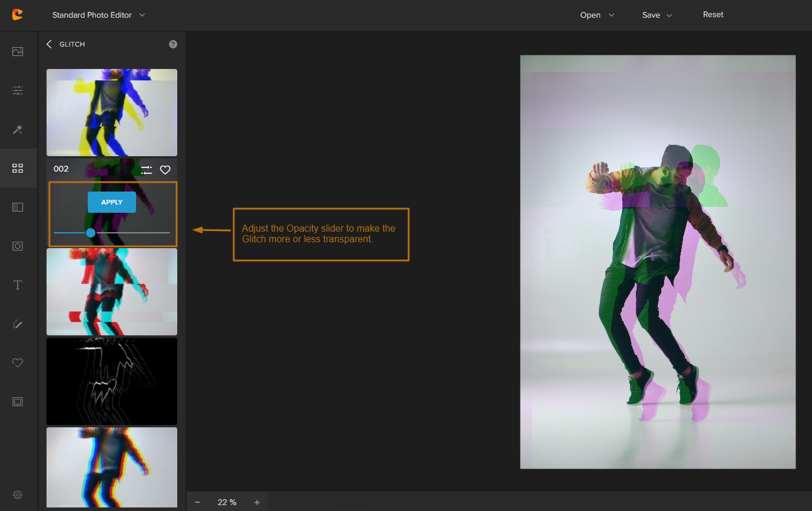Screen dimensions: 812x511
Task: Open settings gear at bottom left
Action: (18, 494)
